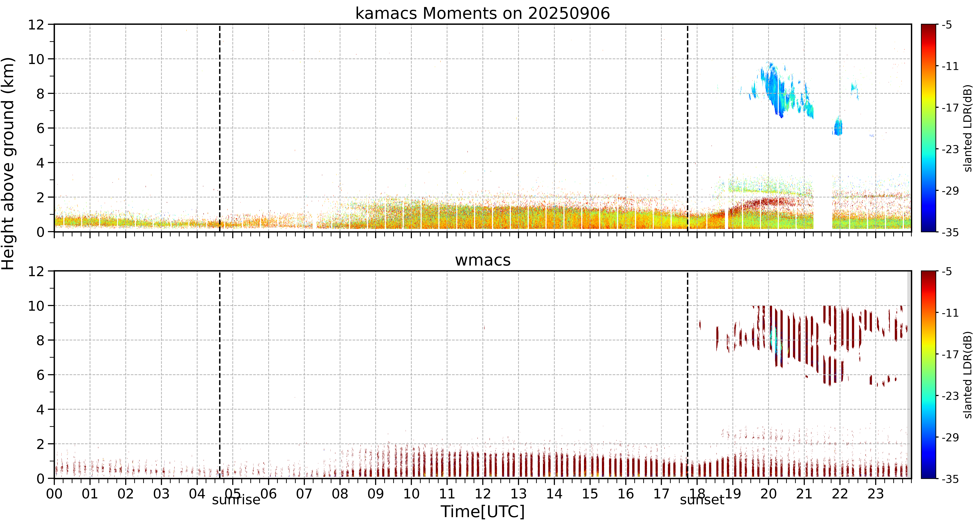Click the 'Height above ground (km)' axis label
The width and height of the screenshot is (980, 527).
click(x=8, y=163)
